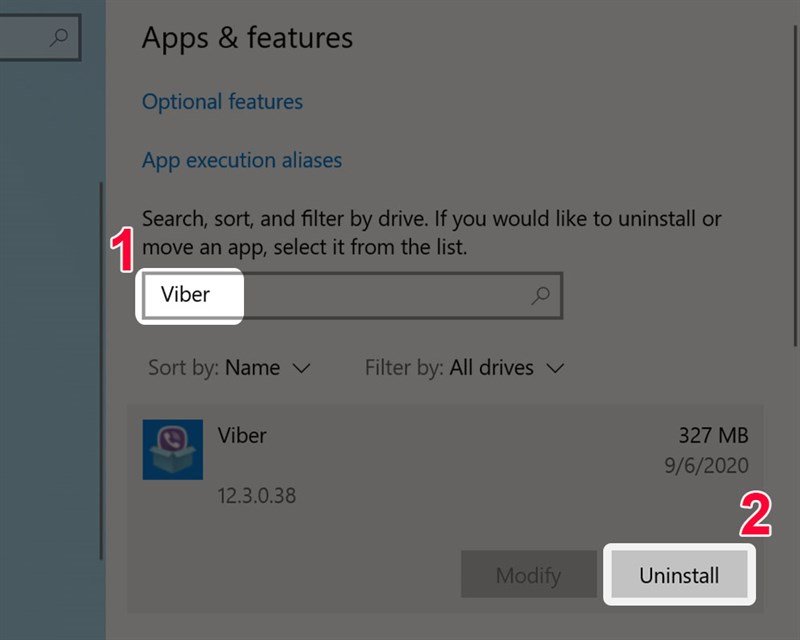Click the sidebar's vertical scrollbar
This screenshot has width=800, height=640.
102,371
